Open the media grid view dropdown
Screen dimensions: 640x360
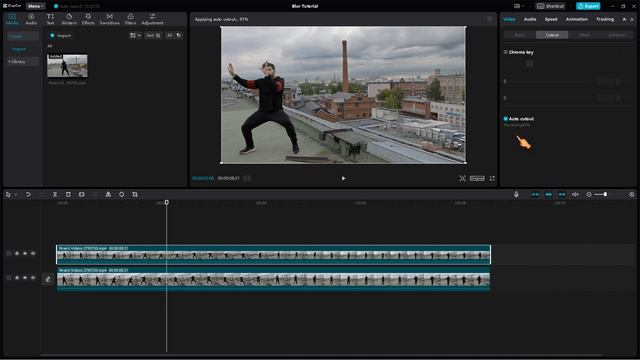click(x=135, y=36)
